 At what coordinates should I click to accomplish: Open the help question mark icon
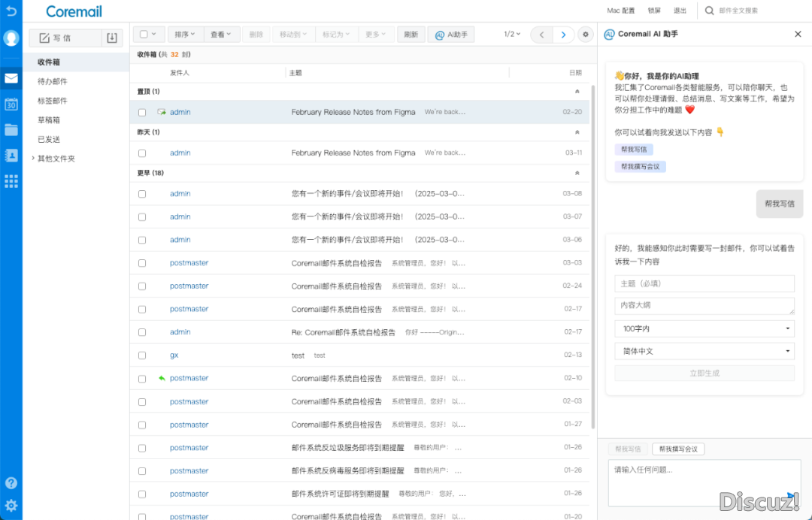11,482
